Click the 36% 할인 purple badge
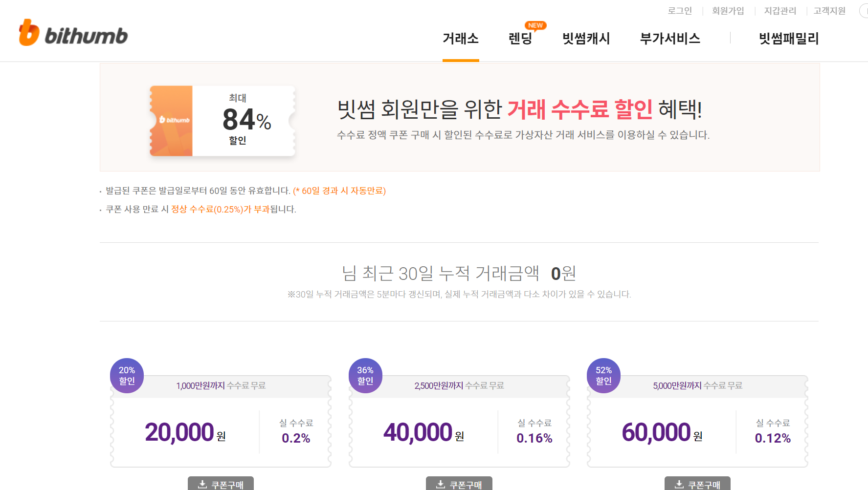 pos(365,376)
